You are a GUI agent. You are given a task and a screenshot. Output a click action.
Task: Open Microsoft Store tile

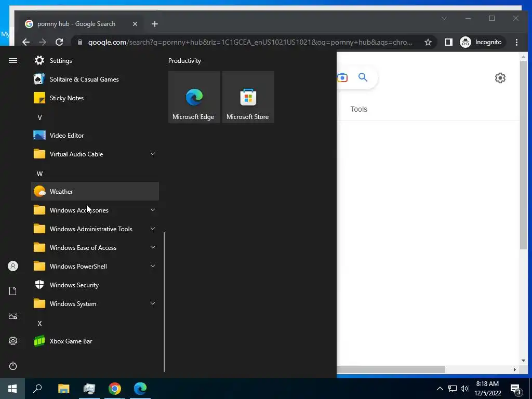[248, 97]
